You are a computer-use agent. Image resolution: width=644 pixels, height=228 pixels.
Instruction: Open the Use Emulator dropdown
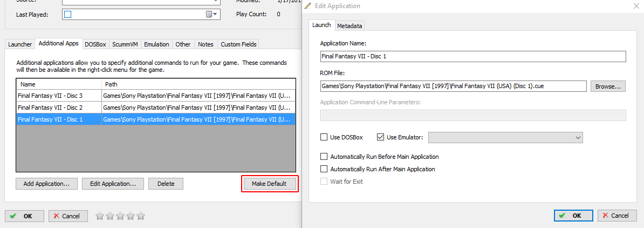pyautogui.click(x=505, y=137)
